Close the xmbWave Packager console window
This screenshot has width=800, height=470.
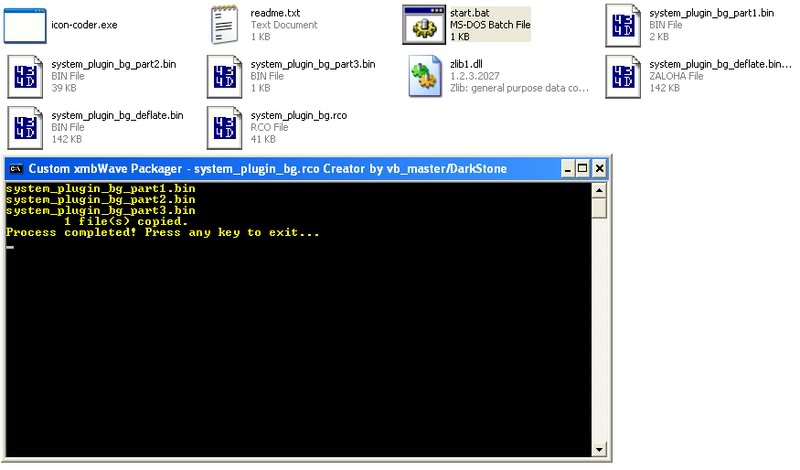tap(600, 169)
